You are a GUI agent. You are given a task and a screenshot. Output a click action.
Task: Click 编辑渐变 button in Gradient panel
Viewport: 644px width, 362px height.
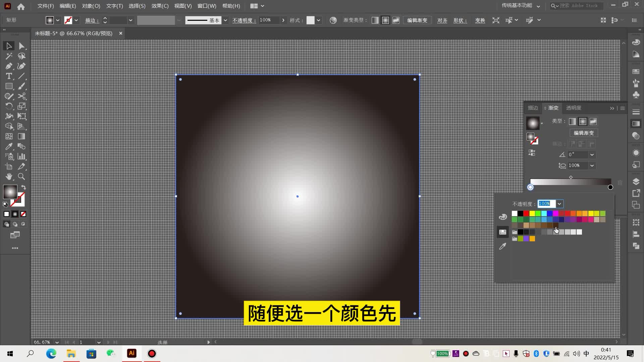(584, 133)
